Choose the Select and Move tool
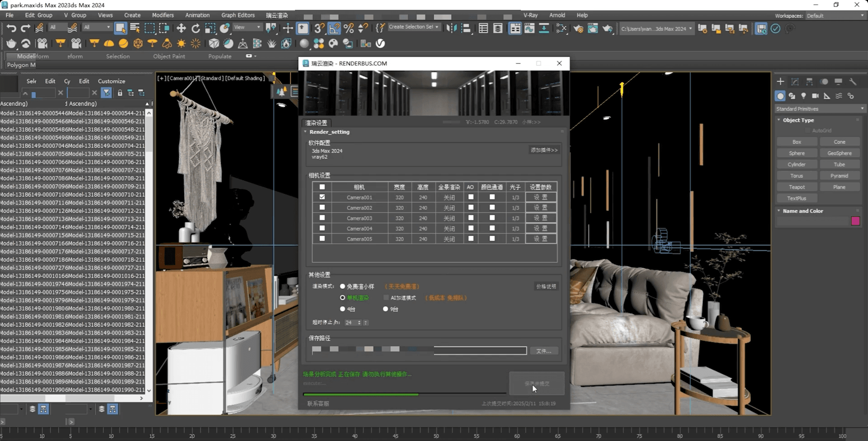Viewport: 868px width, 441px height. pyautogui.click(x=181, y=28)
